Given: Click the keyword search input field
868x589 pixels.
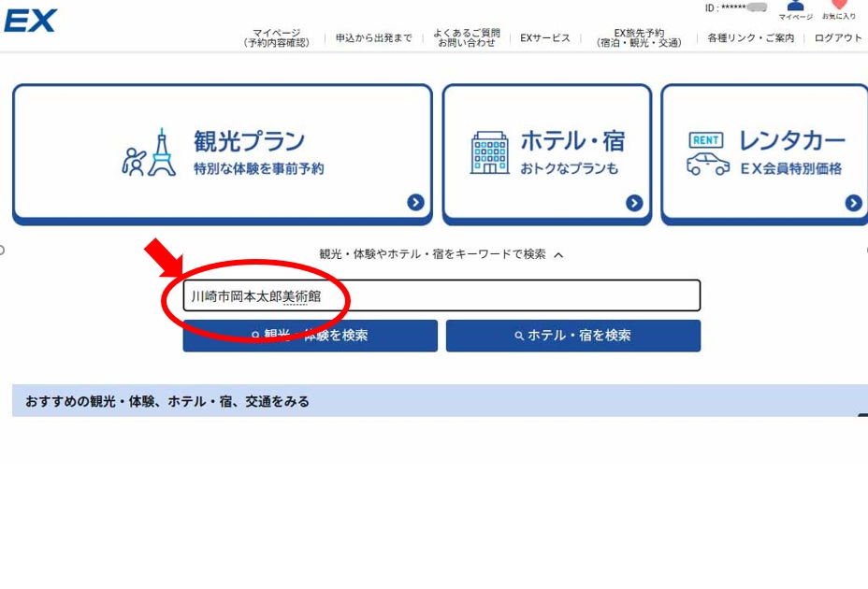Looking at the screenshot, I should point(441,295).
